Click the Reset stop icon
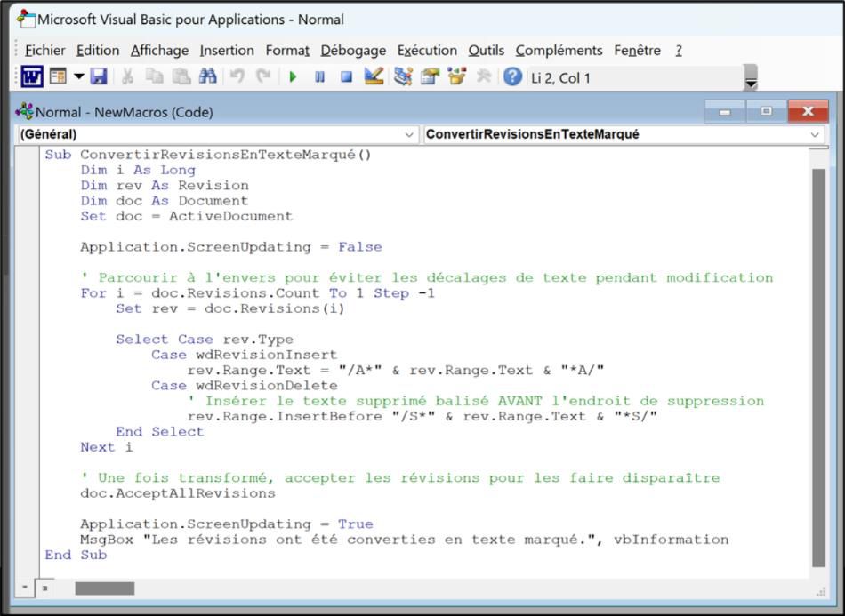This screenshot has height=616, width=845. pos(347,77)
